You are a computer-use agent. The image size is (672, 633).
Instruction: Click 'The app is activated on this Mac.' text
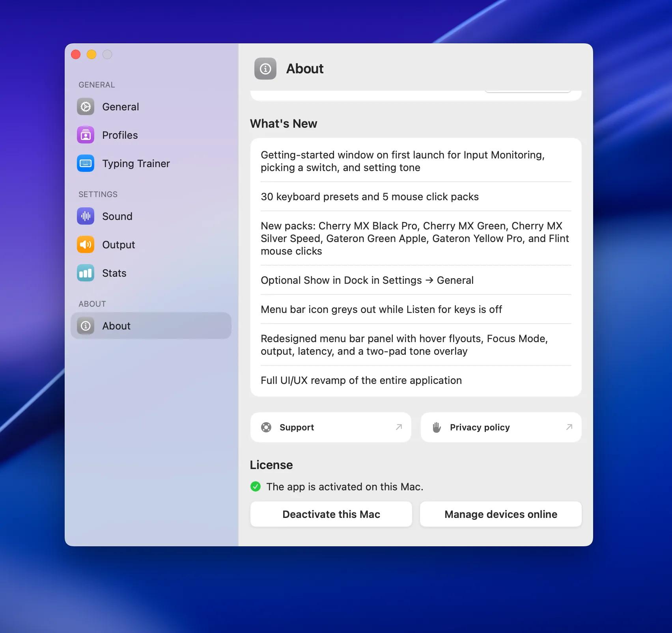pos(345,487)
